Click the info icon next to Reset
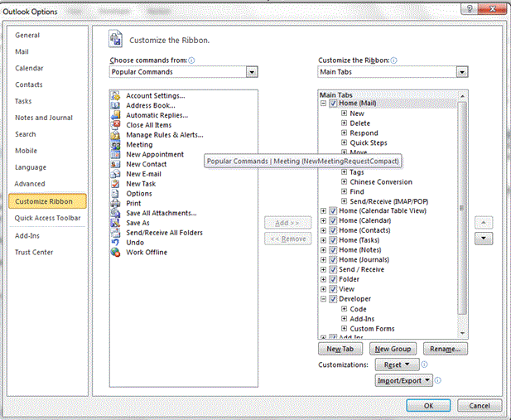 pyautogui.click(x=424, y=364)
